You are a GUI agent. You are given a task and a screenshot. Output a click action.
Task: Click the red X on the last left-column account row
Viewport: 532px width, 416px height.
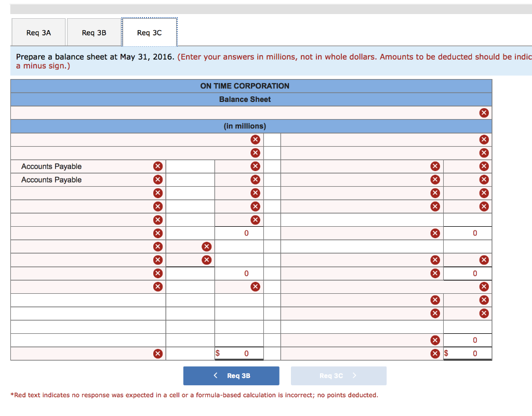157,287
